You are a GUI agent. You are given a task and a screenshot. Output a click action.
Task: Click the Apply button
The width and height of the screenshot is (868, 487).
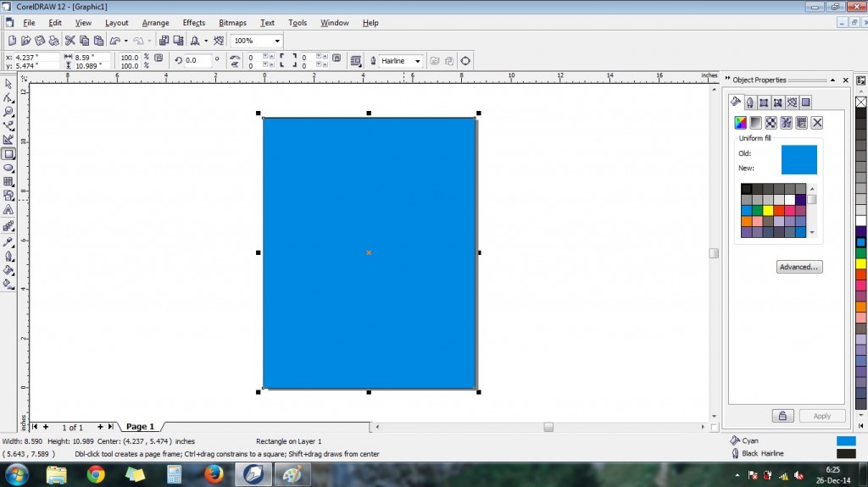821,416
